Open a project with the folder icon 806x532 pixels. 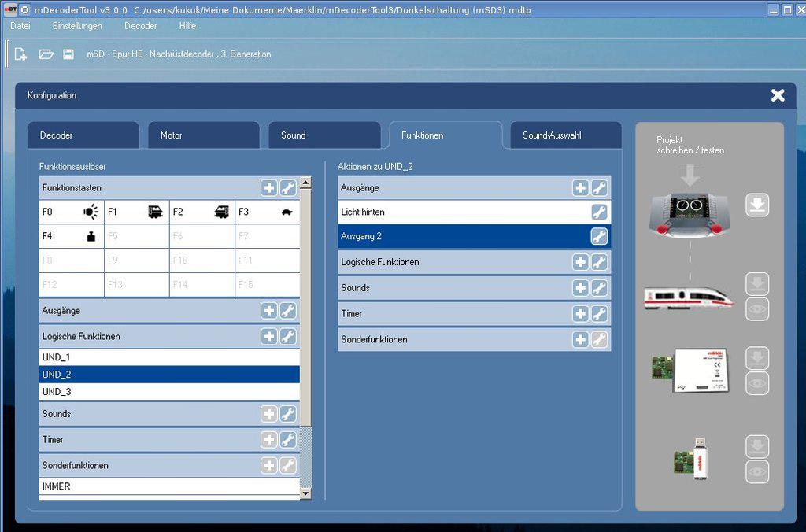pyautogui.click(x=46, y=54)
